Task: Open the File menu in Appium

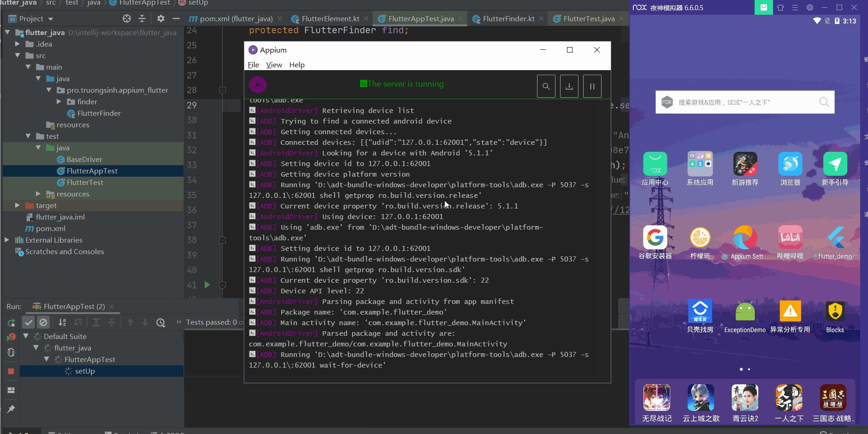Action: (253, 65)
